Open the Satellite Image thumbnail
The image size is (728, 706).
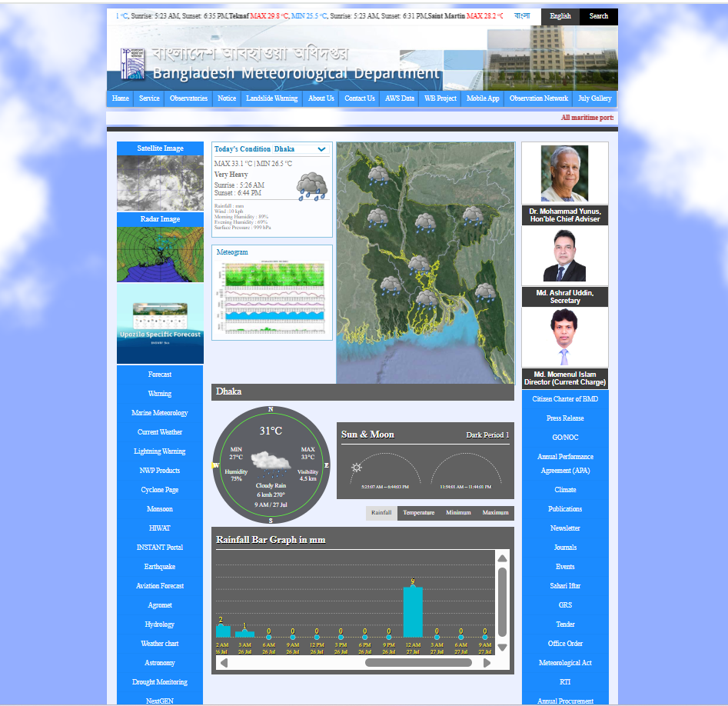click(x=160, y=183)
